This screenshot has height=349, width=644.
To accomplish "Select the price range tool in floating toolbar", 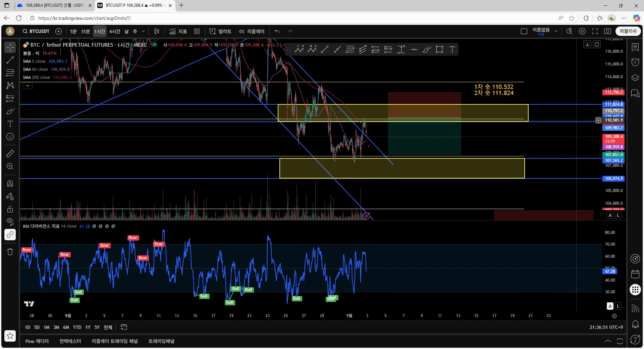I will tap(401, 49).
